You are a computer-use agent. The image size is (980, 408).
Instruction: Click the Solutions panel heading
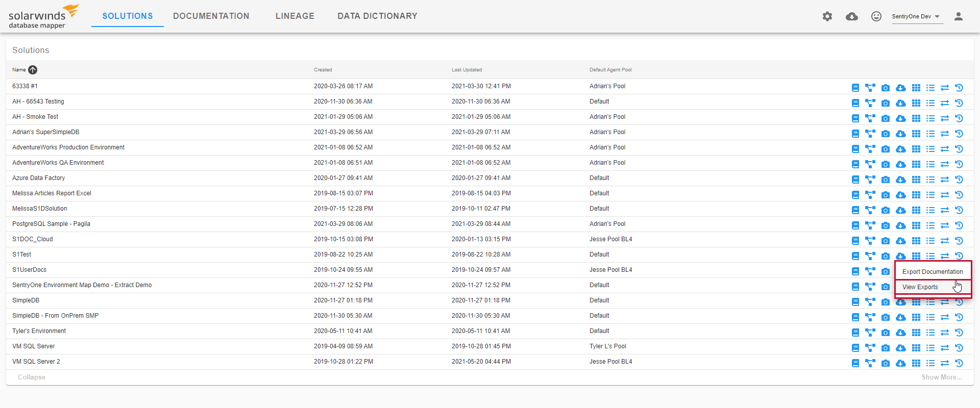pyautogui.click(x=31, y=50)
